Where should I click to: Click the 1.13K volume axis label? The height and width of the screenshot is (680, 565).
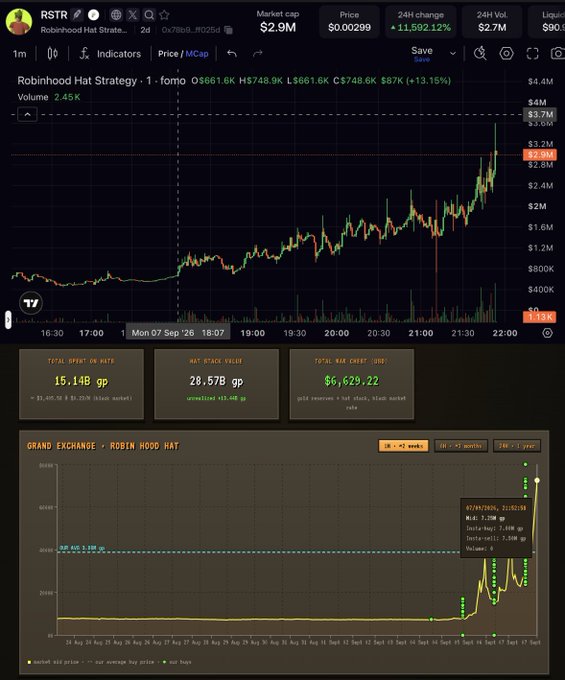click(540, 317)
